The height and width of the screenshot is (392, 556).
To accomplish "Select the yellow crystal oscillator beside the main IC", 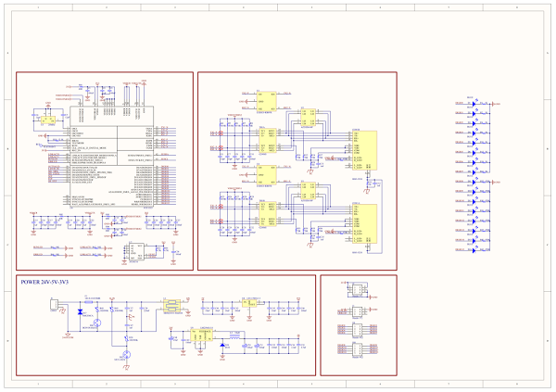I will pyautogui.click(x=47, y=120).
